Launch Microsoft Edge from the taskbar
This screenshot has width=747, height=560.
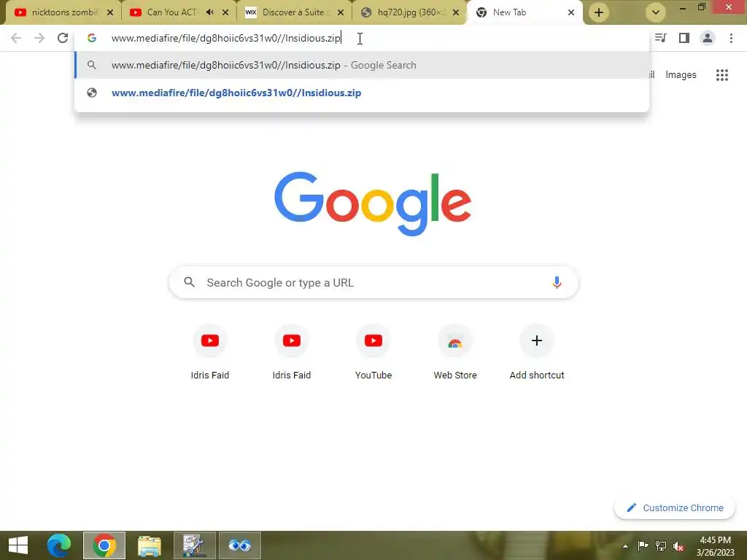coord(59,545)
